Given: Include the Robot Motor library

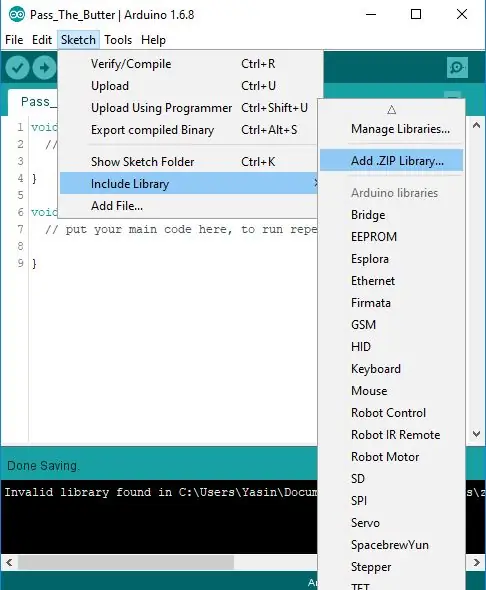Looking at the screenshot, I should (391, 457).
